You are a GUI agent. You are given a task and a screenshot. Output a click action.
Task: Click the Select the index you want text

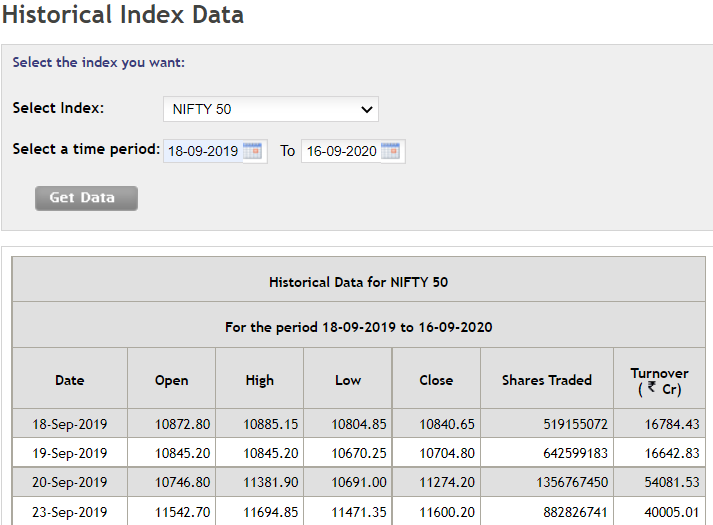[x=99, y=62]
